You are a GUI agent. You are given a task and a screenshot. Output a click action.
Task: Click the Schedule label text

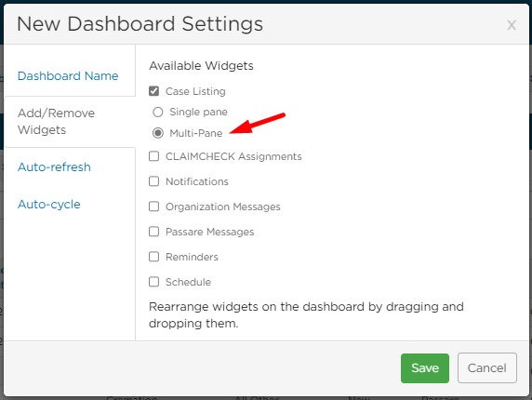click(x=188, y=282)
